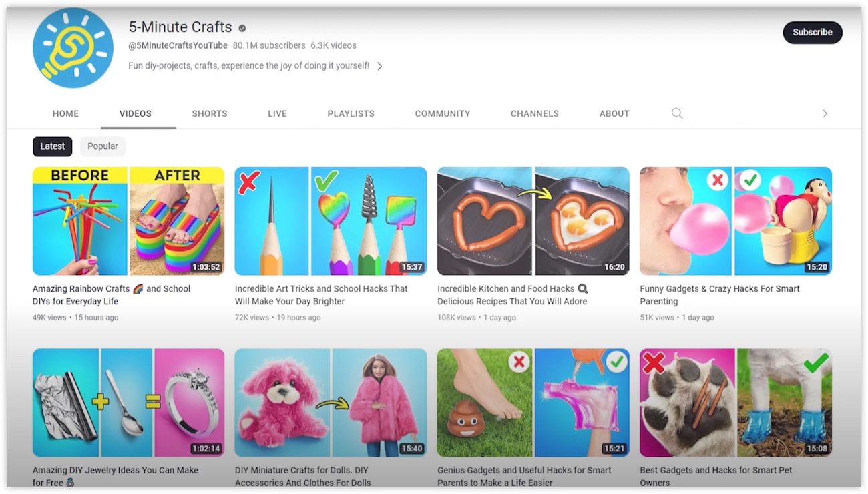
Task: Switch to the CHANNELS tab
Action: (535, 113)
